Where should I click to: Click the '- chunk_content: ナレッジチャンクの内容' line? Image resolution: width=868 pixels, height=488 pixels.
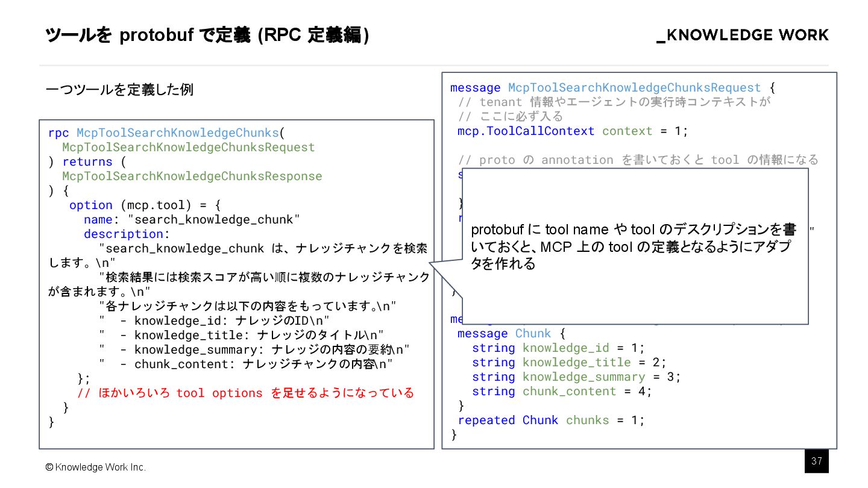pyautogui.click(x=245, y=364)
